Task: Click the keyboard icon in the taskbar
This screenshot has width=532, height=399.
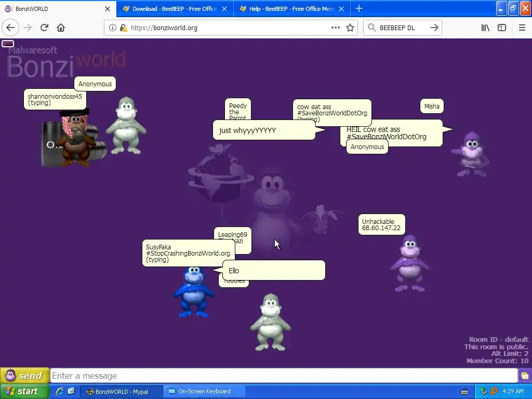Action: pos(464,392)
